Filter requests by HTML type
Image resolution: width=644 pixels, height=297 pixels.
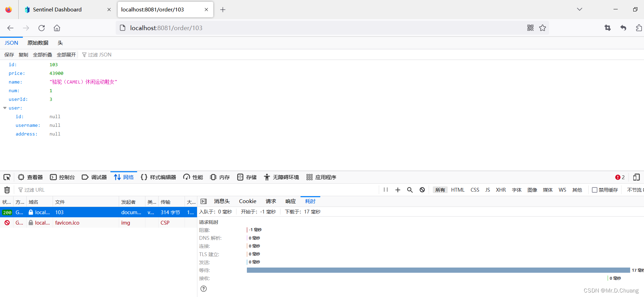pos(458,190)
